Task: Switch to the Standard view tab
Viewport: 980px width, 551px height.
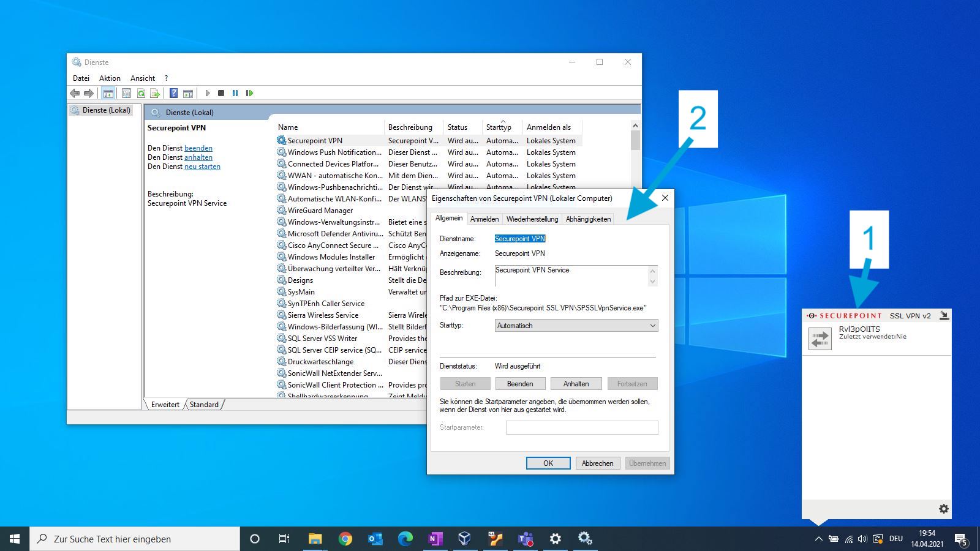Action: [x=204, y=405]
